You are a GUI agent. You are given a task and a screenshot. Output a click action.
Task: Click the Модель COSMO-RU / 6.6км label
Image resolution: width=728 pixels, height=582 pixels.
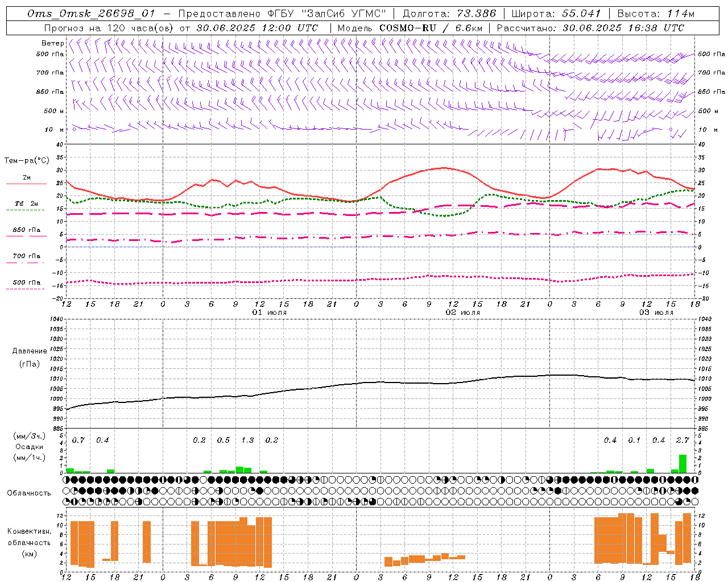coord(410,28)
